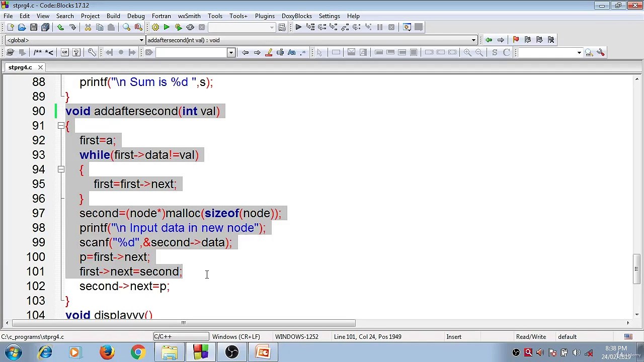Image resolution: width=644 pixels, height=362 pixels.
Task: Open search options red wrench icon
Action: (x=601, y=52)
